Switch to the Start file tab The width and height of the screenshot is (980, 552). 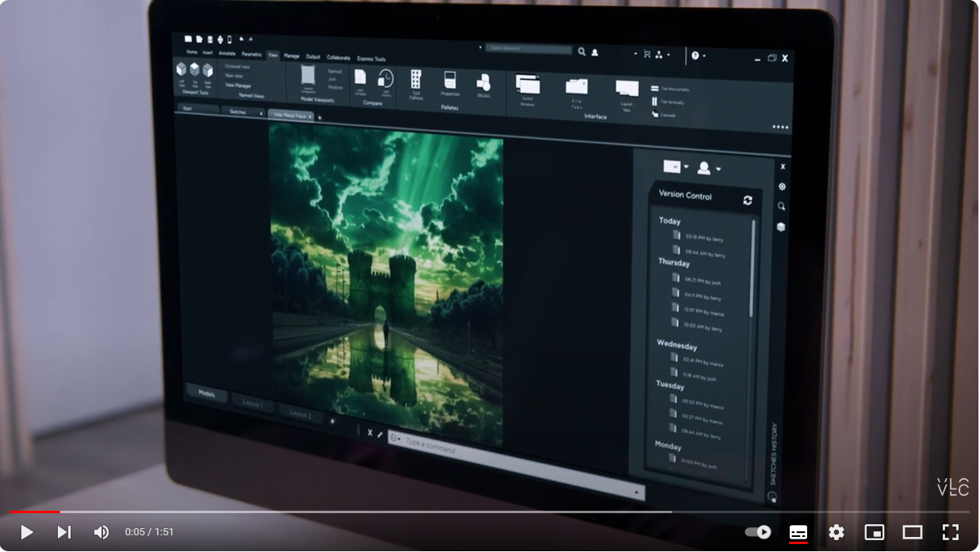point(198,108)
